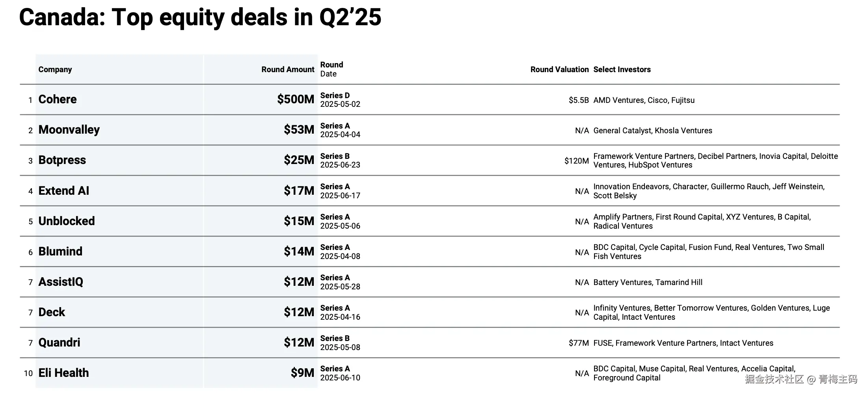Click the Eli Health company name
The image size is (868, 395).
63,373
